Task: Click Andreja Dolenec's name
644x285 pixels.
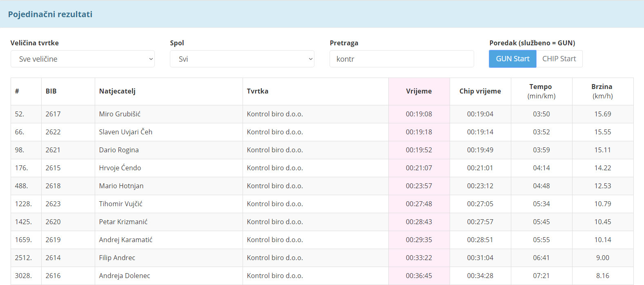Action: pyautogui.click(x=125, y=276)
